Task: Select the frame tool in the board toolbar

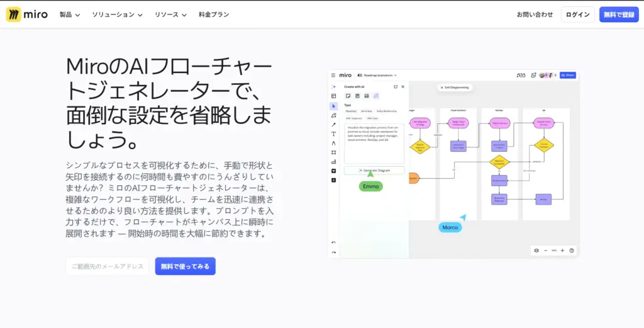Action: coord(333,152)
